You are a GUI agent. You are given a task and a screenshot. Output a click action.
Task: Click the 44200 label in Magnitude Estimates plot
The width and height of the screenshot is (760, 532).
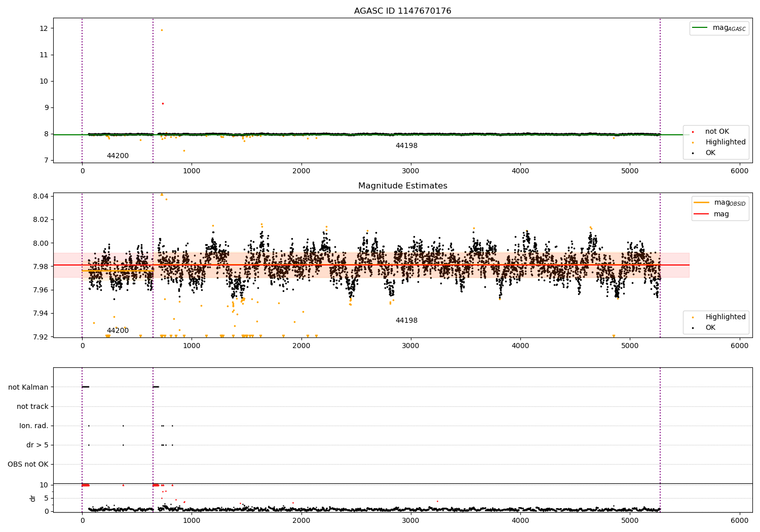click(x=118, y=331)
